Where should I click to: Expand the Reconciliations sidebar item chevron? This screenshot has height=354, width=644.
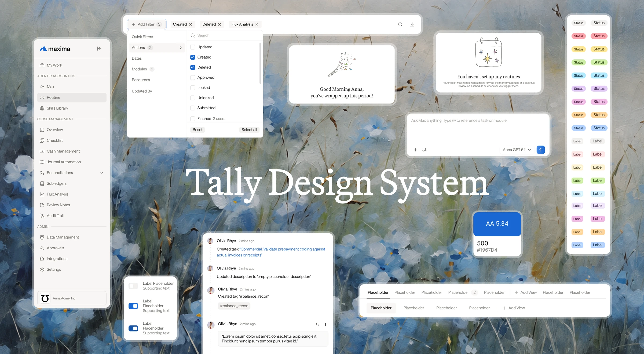102,173
